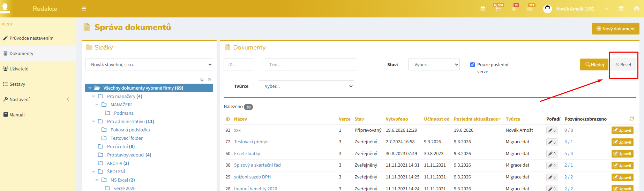Open the company selector Novák stavební, s.r.o.
This screenshot has height=191, width=644.
click(149, 64)
